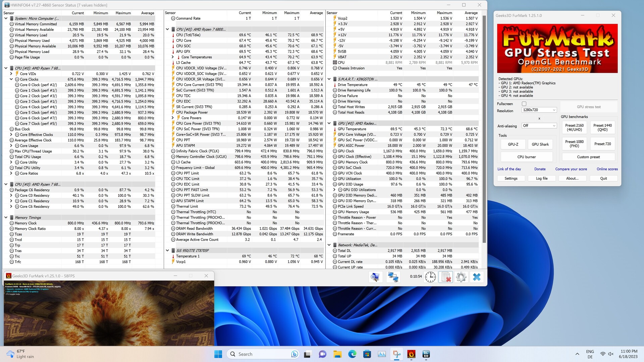Expand the Core VIDs tree node
The image size is (644, 362).
tap(11, 74)
